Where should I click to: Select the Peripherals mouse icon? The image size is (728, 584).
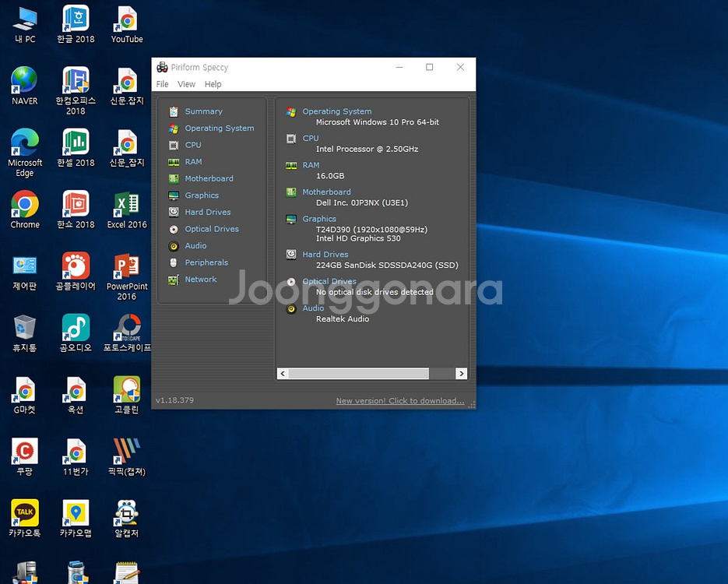click(173, 263)
